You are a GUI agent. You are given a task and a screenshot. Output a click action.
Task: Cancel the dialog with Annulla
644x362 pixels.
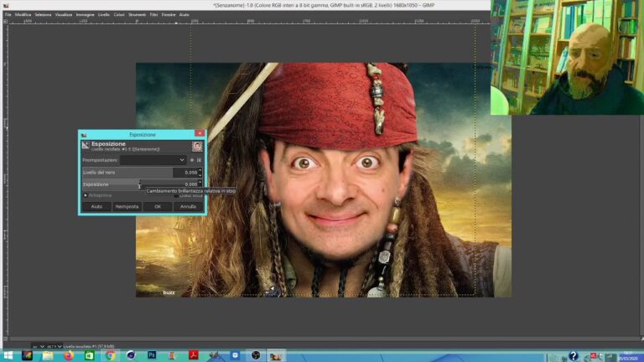click(x=188, y=207)
